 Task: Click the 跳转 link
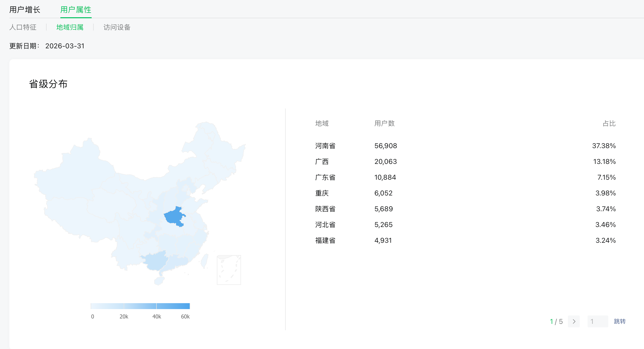[x=620, y=321]
